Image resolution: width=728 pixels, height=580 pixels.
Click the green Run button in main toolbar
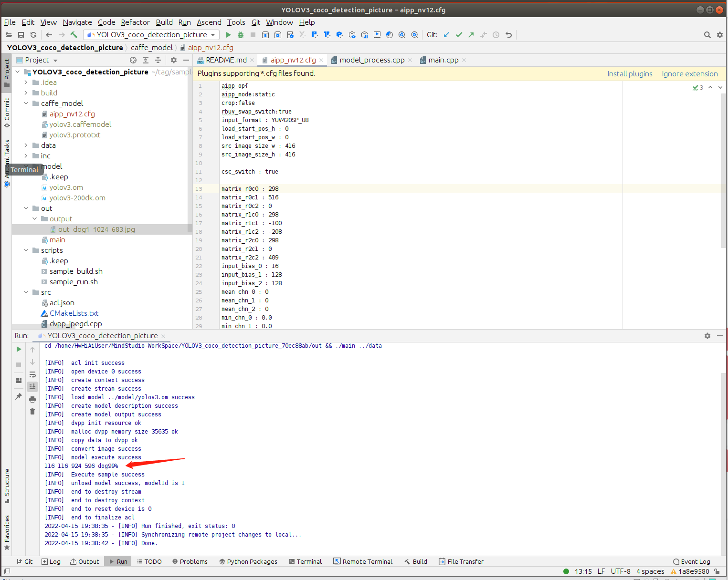[x=228, y=35]
